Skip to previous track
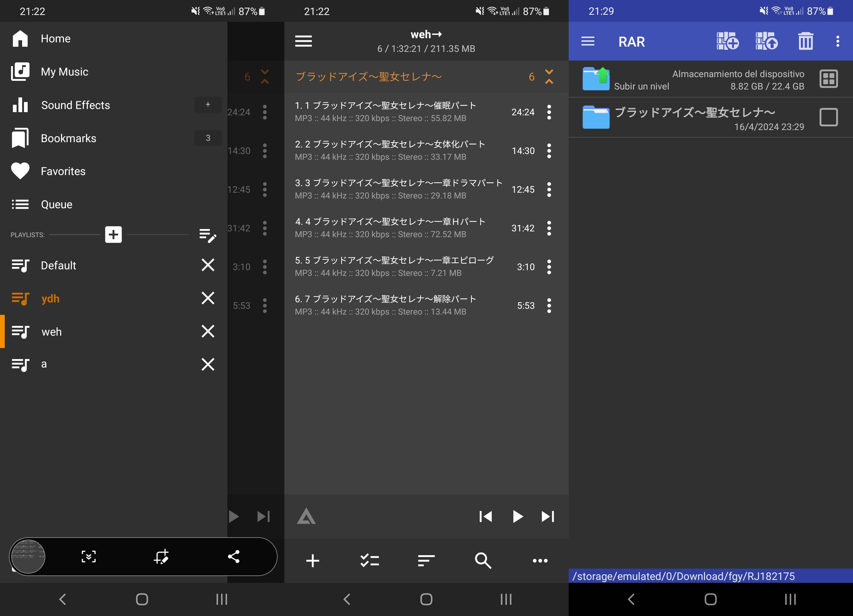 coord(485,517)
